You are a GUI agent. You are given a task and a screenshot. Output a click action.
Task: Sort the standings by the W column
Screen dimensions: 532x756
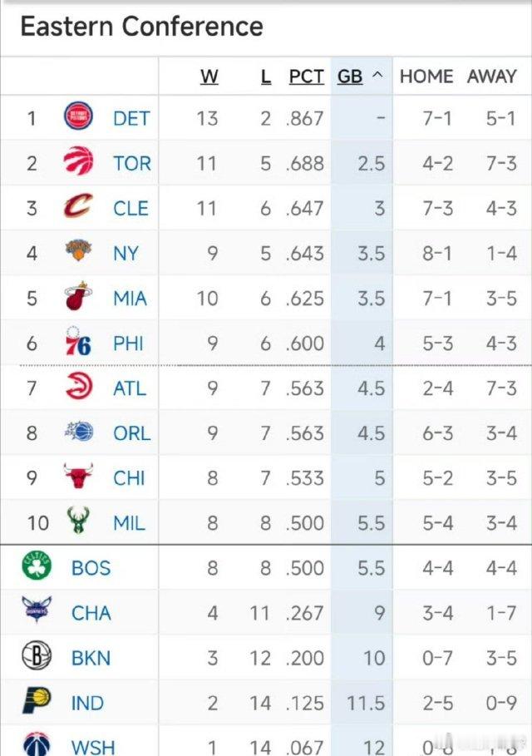(209, 76)
